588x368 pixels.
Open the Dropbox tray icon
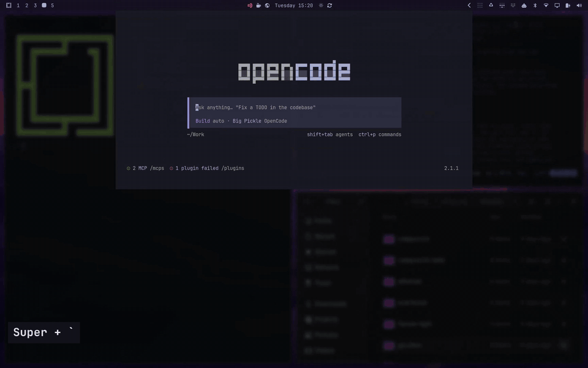513,6
